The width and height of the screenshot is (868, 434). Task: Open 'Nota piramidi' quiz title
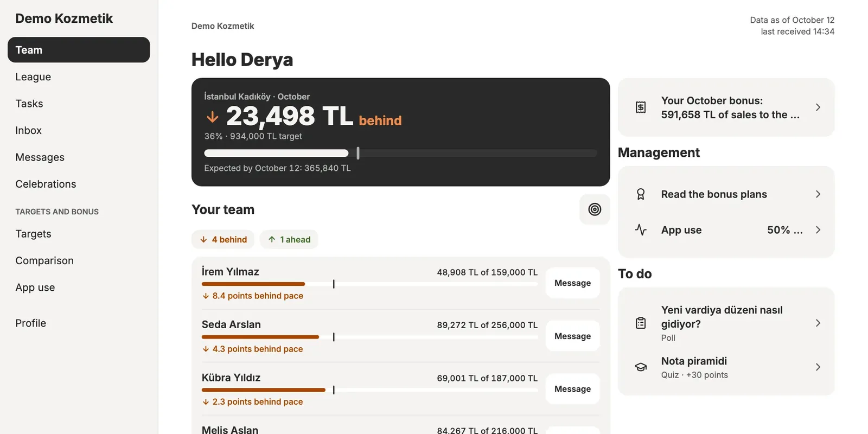(x=694, y=361)
